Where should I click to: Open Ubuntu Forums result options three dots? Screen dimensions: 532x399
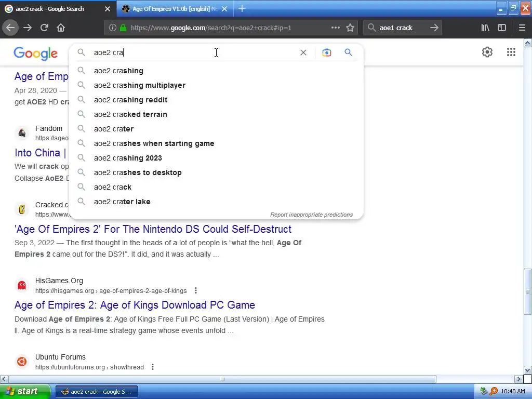153,367
